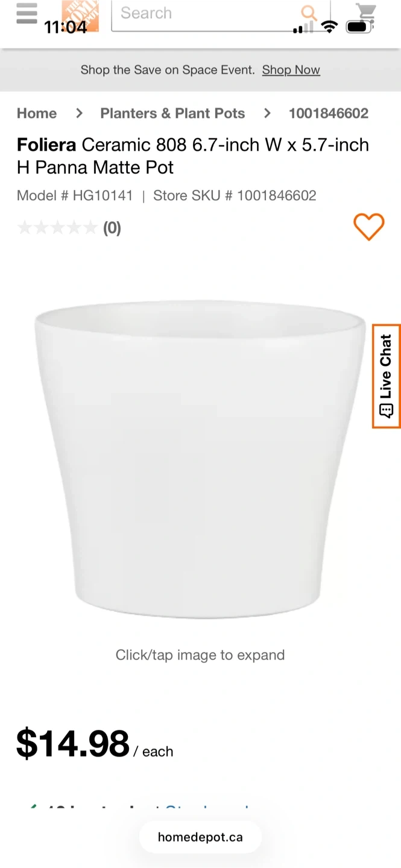Tap the chevron after Planters & Plant Pots
This screenshot has width=401, height=868.
click(267, 113)
